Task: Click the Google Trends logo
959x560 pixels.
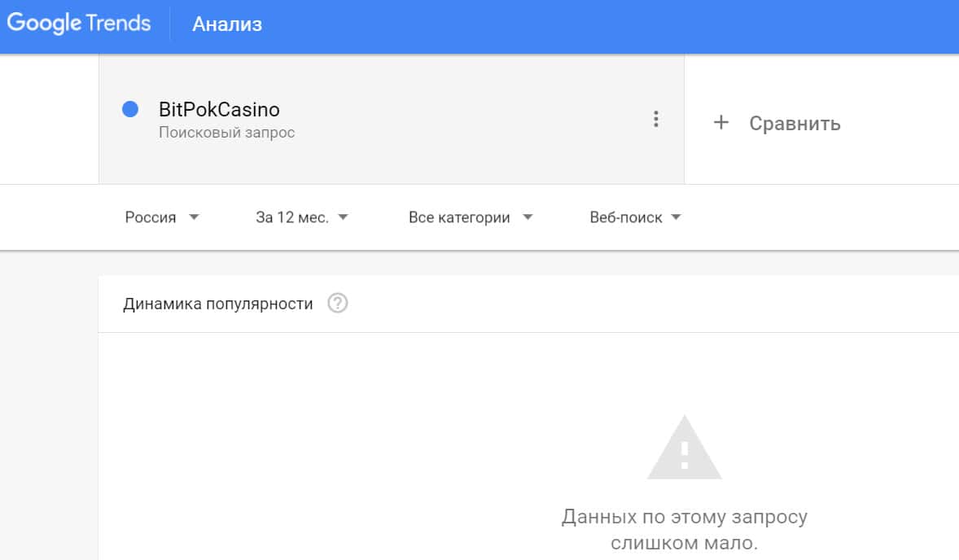Action: [79, 24]
